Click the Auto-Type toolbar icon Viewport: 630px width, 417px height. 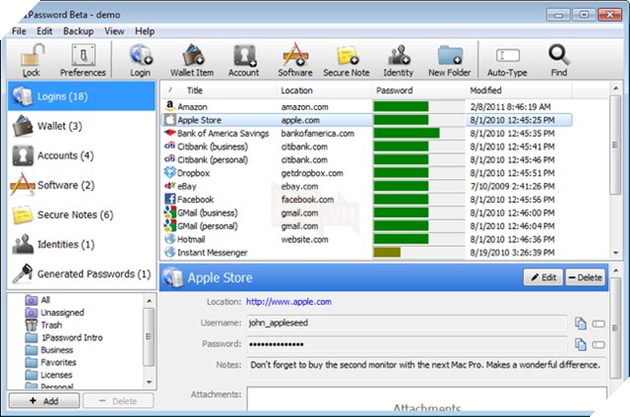[506, 58]
